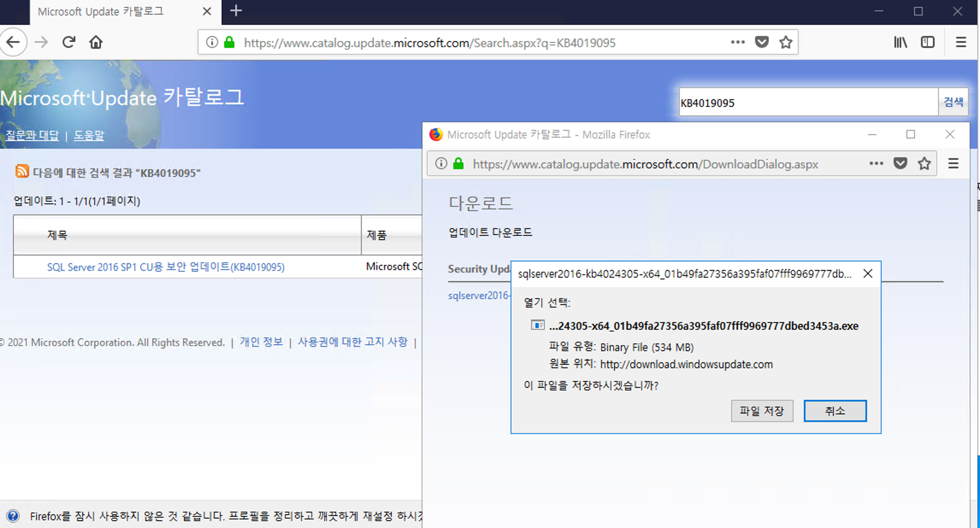Click the Firefox logo in popup title bar

click(436, 134)
